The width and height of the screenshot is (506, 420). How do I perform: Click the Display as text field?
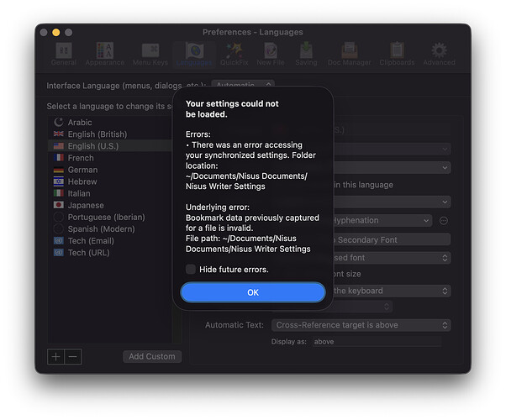pyautogui.click(x=377, y=342)
